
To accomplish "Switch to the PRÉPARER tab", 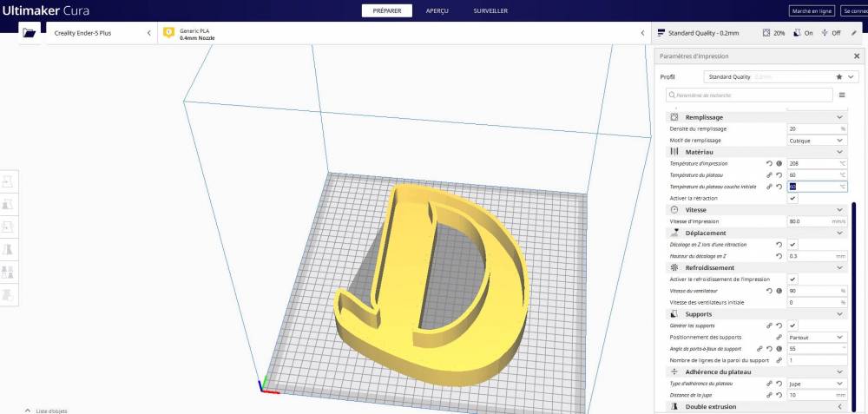I will pos(387,11).
